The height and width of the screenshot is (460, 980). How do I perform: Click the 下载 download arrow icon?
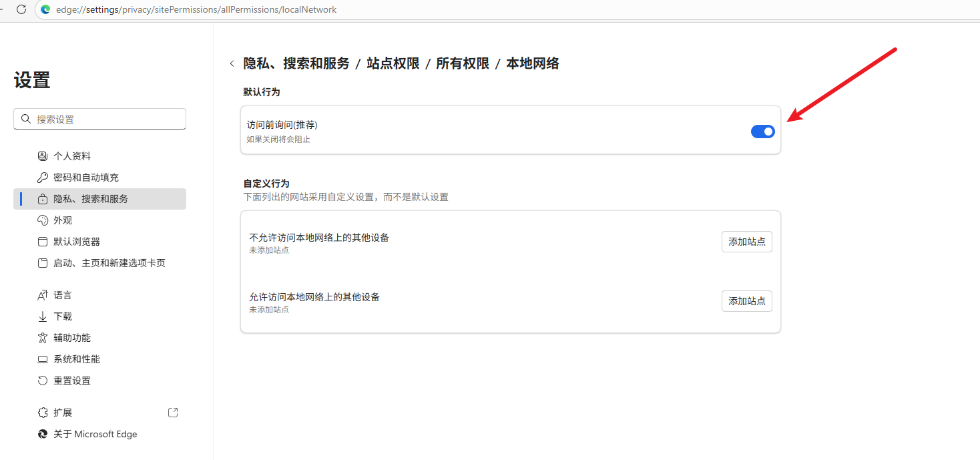pos(43,316)
